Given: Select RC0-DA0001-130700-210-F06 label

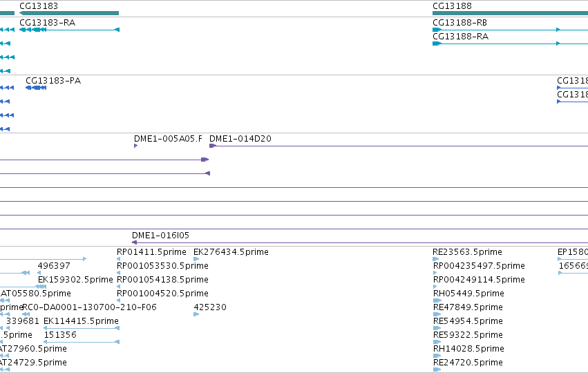Looking at the screenshot, I should click(89, 307).
